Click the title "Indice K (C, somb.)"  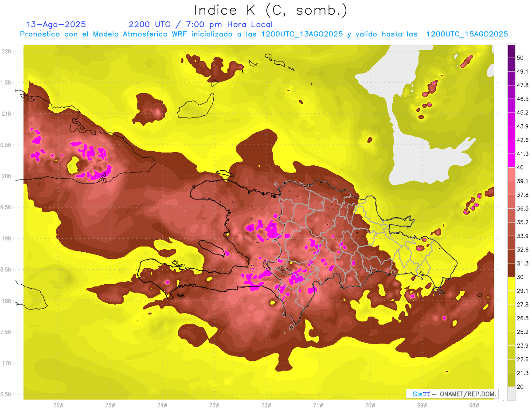click(x=270, y=10)
